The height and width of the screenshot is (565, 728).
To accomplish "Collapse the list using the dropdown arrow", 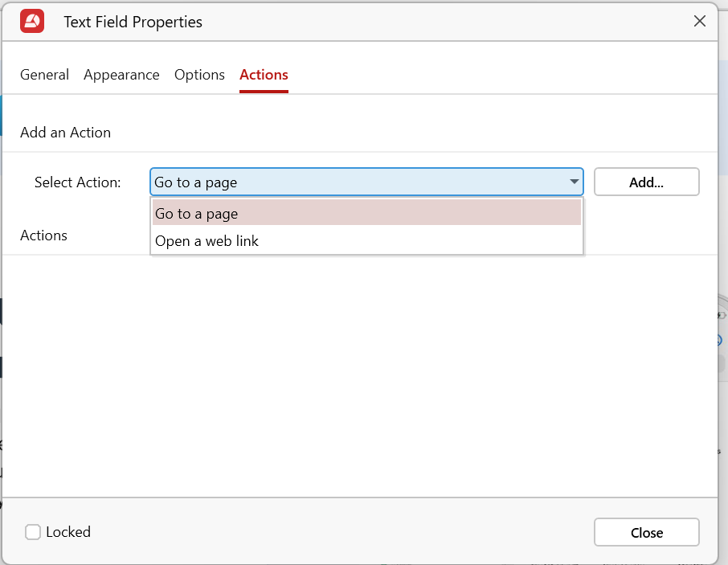I will [x=575, y=182].
